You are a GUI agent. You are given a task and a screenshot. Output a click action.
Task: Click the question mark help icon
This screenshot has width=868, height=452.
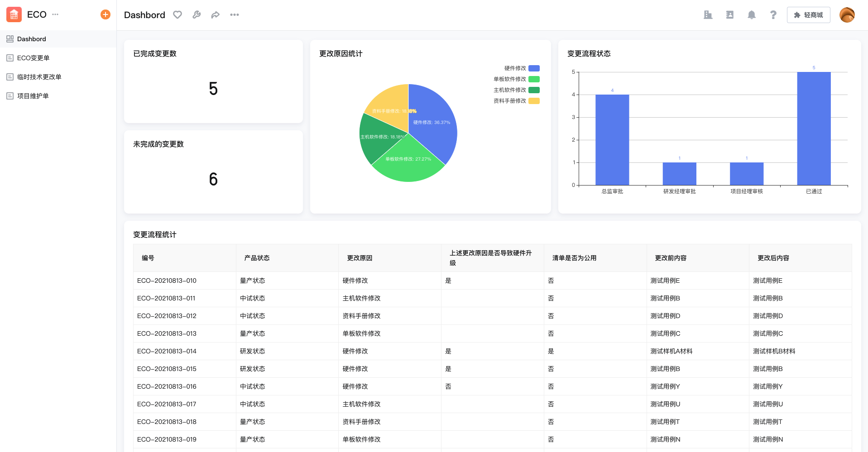(773, 15)
